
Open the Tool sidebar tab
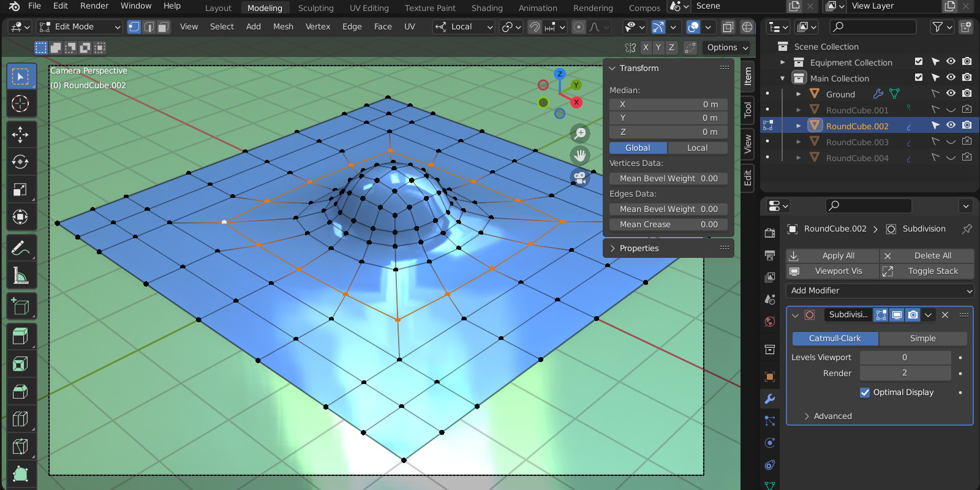click(x=747, y=110)
